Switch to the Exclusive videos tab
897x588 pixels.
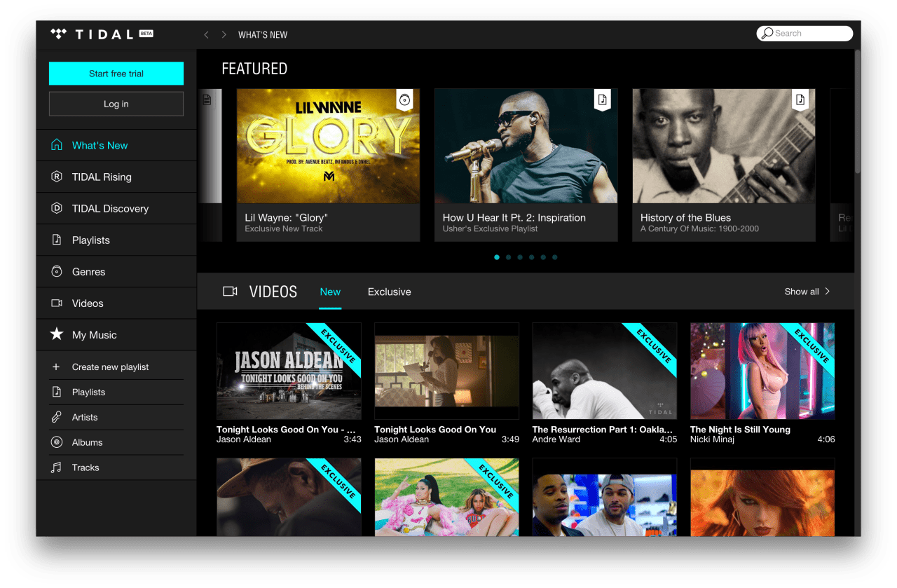click(x=389, y=292)
